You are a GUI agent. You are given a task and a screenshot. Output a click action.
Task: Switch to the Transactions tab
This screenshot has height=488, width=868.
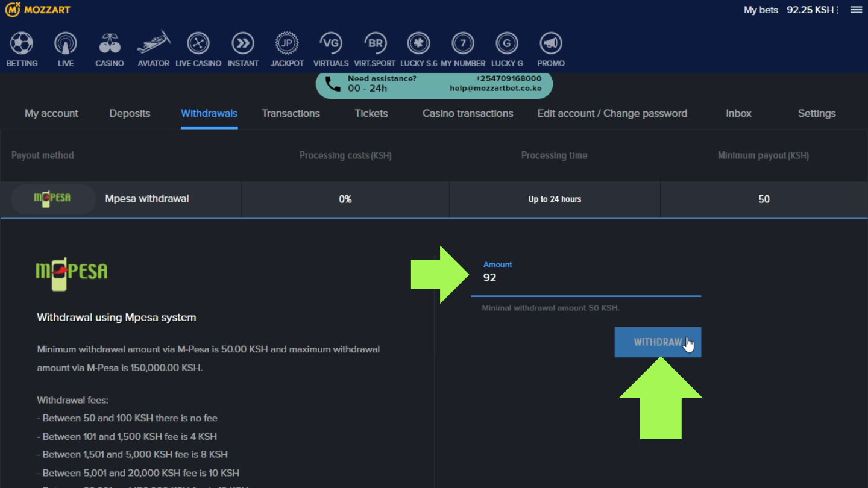pos(291,113)
